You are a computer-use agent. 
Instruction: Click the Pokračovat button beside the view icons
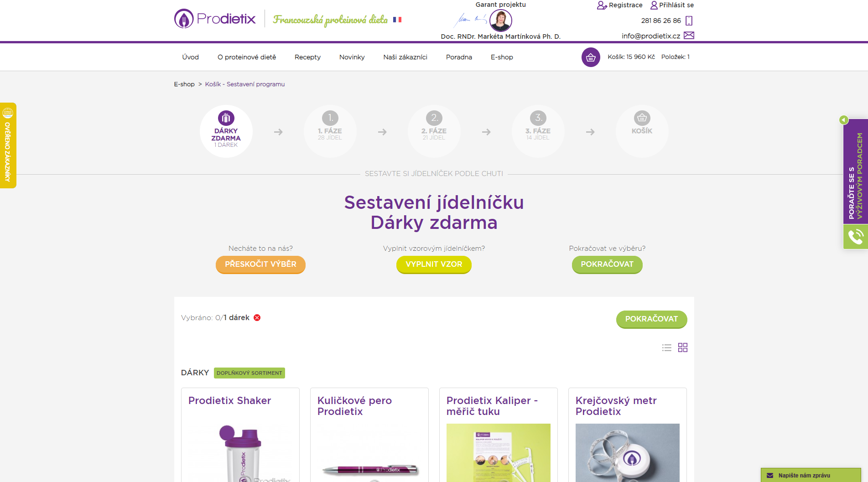(x=651, y=319)
